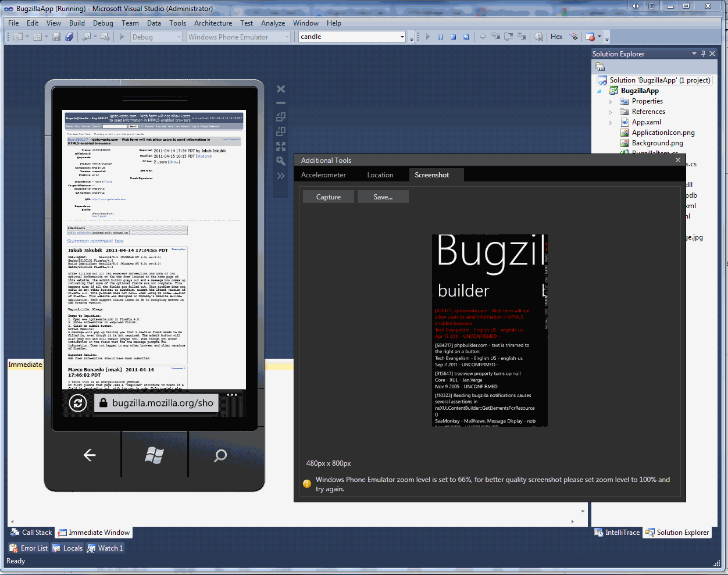The width and height of the screenshot is (728, 575).
Task: Click the Step Out debug icon
Action: pos(522,37)
